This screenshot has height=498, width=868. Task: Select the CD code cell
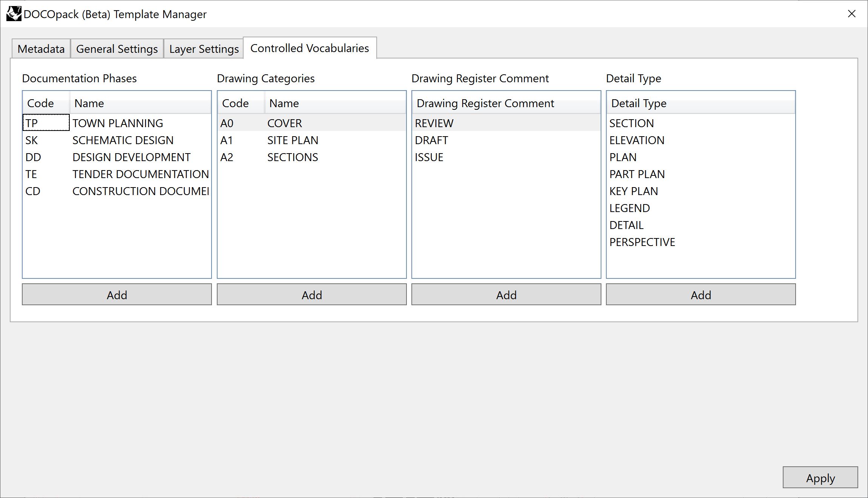pyautogui.click(x=46, y=191)
